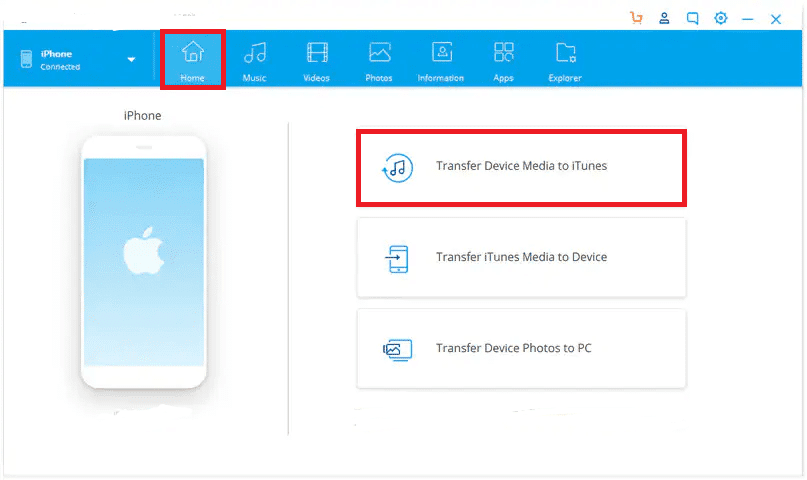Switch to the Music tab
This screenshot has width=807, height=480.
(255, 61)
